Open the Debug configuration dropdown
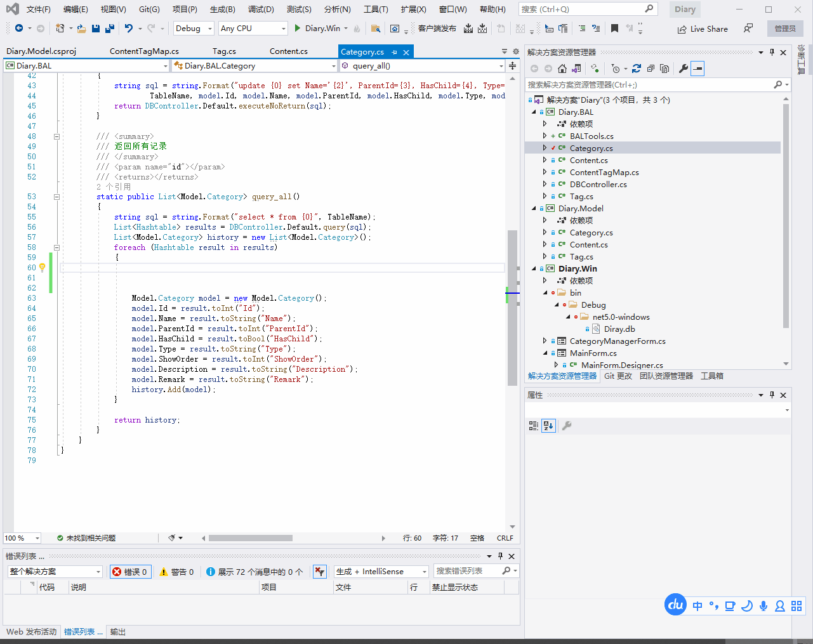Screen dimensions: 813x644 click(194, 29)
